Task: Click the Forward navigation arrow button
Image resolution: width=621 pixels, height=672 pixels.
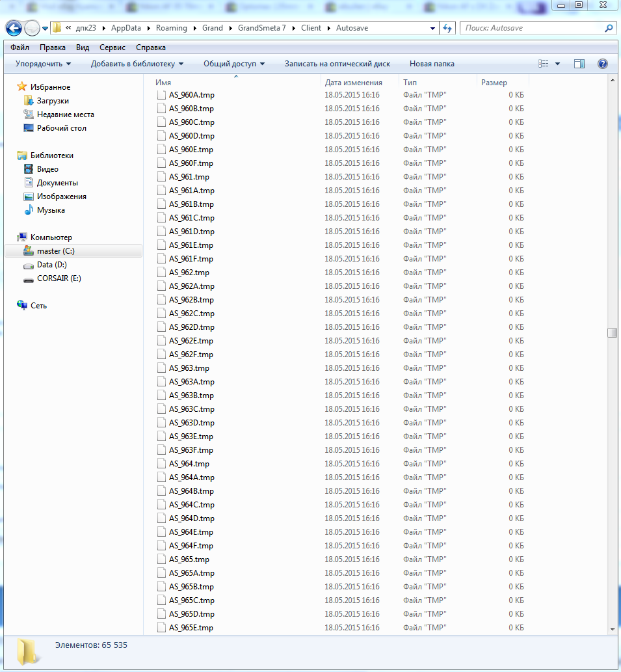Action: point(32,28)
